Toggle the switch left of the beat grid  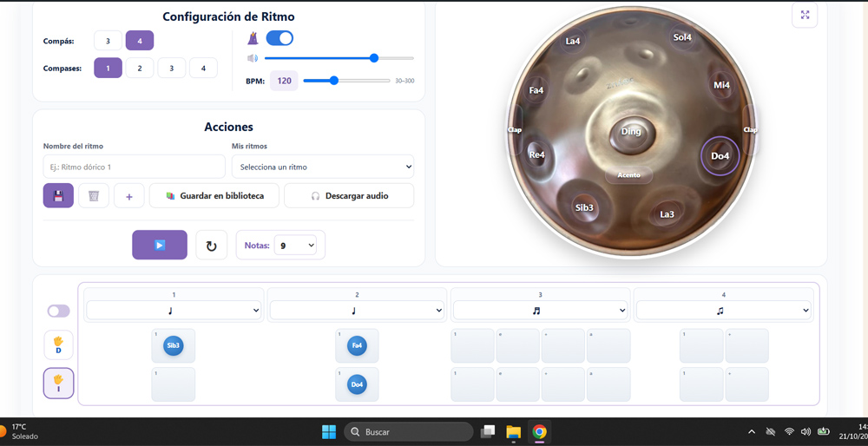pyautogui.click(x=59, y=311)
